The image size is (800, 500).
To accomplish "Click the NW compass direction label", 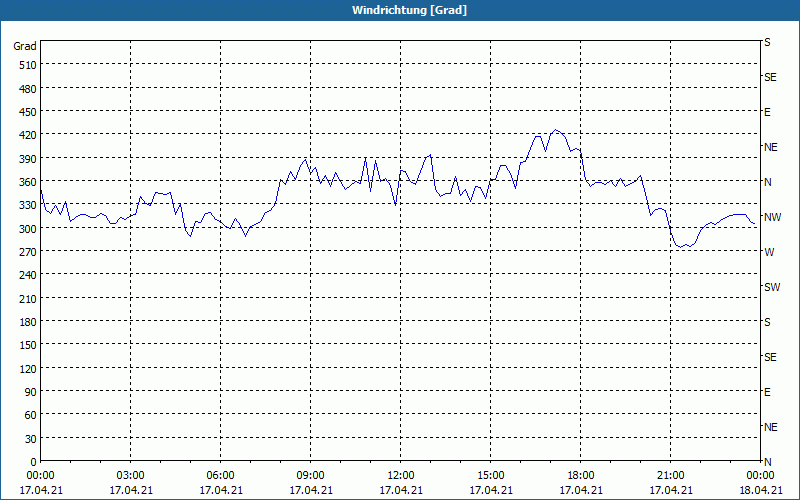I will click(x=772, y=217).
